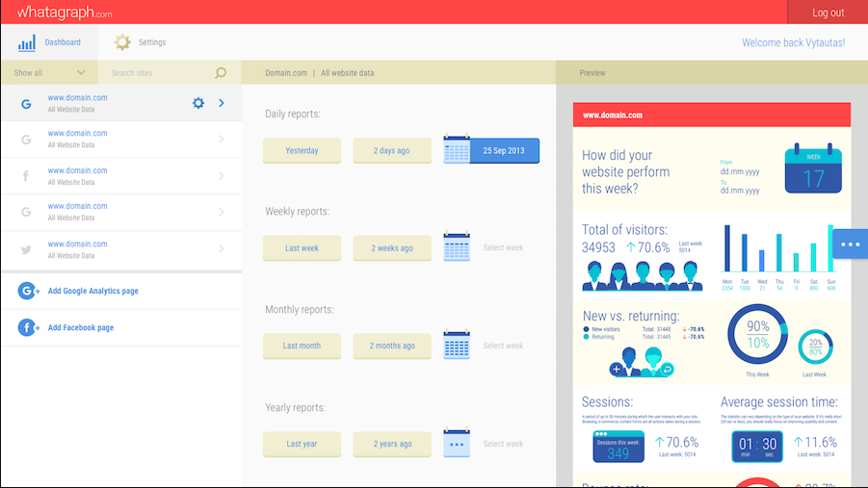Open settings gear for first domain row
The width and height of the screenshot is (868, 488).
tap(198, 103)
